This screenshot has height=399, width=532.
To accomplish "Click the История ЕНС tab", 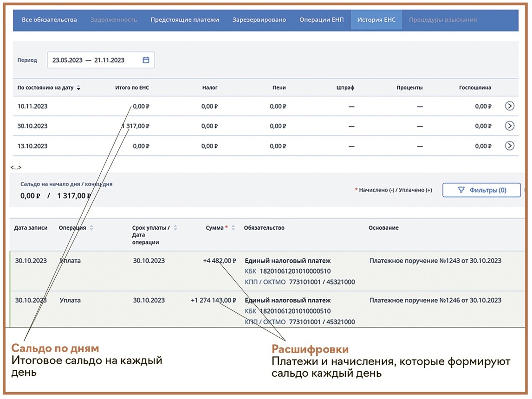I will point(376,20).
